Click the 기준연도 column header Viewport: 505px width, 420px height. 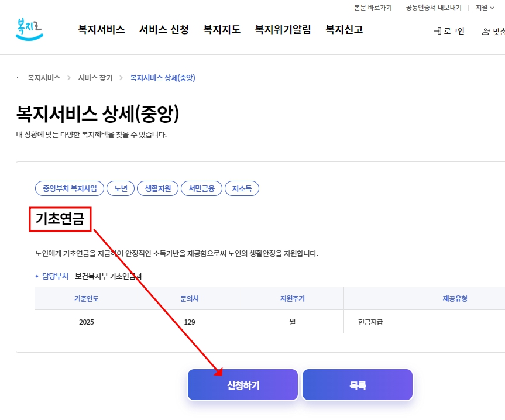[87, 299]
